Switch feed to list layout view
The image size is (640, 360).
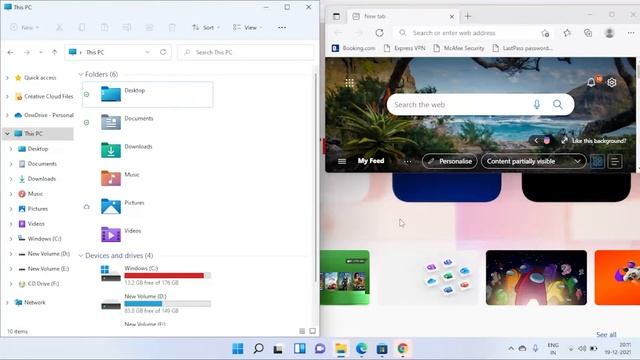coord(615,161)
